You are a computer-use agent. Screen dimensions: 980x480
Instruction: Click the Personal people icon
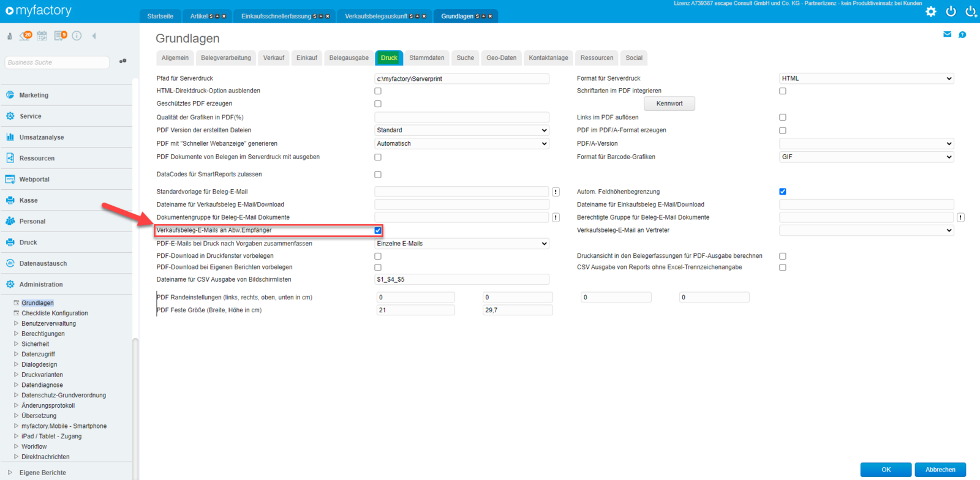coord(10,221)
